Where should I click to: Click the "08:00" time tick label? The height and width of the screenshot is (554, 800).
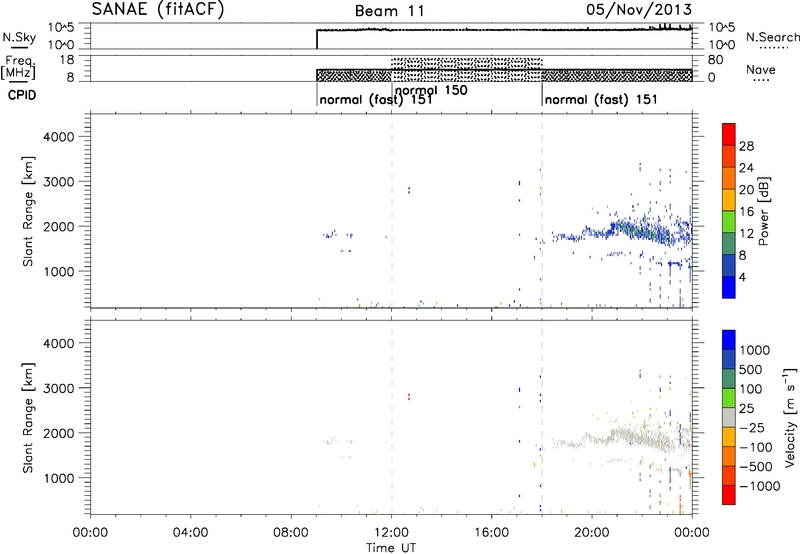coord(291,533)
